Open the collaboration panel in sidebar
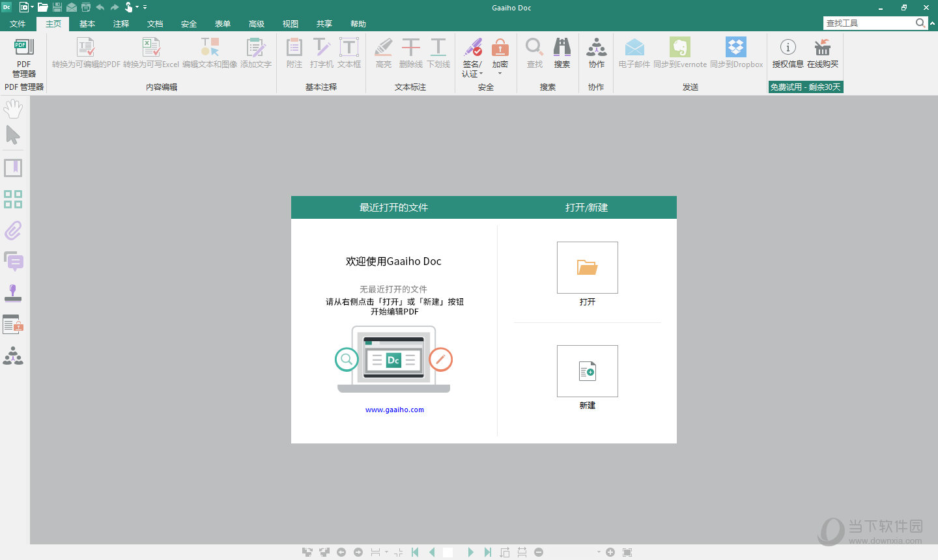Screen dimensions: 938x560 point(13,356)
